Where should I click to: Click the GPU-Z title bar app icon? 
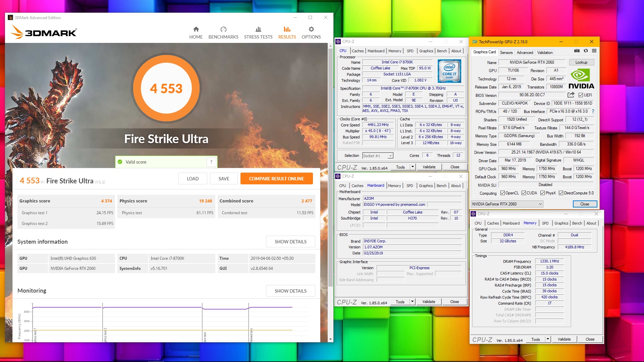click(475, 42)
